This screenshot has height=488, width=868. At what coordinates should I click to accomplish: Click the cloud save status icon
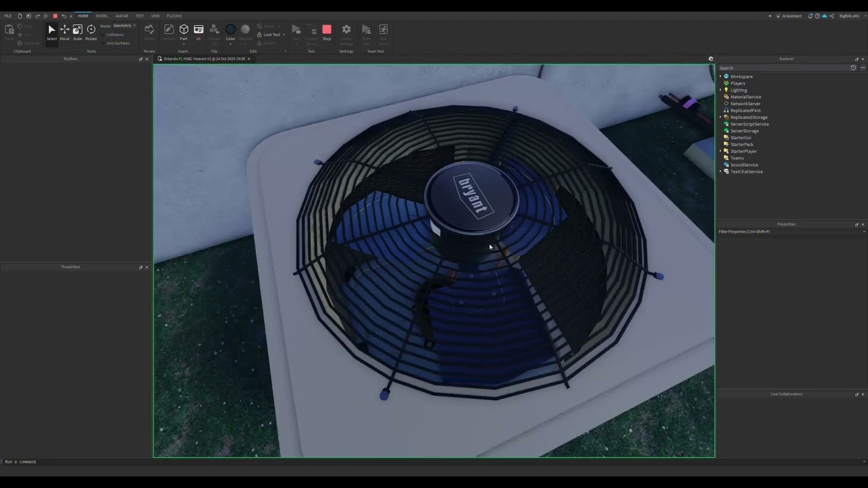(x=825, y=16)
